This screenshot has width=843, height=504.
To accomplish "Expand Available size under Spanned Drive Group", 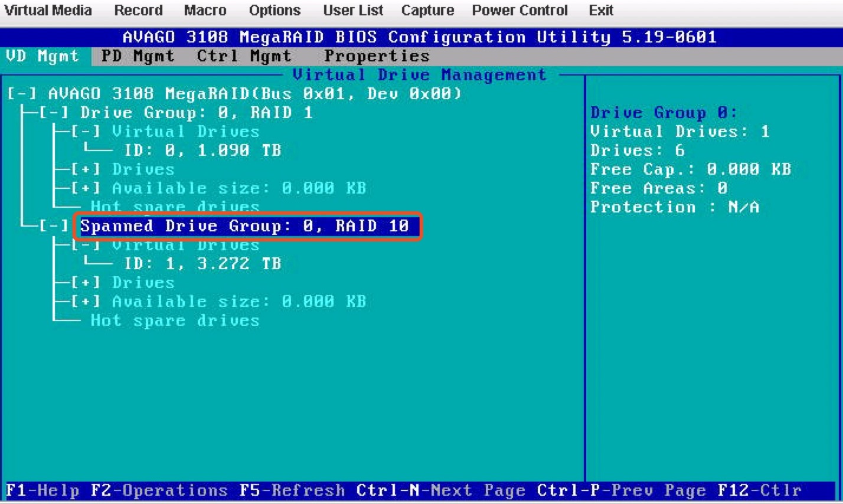I will [x=86, y=302].
